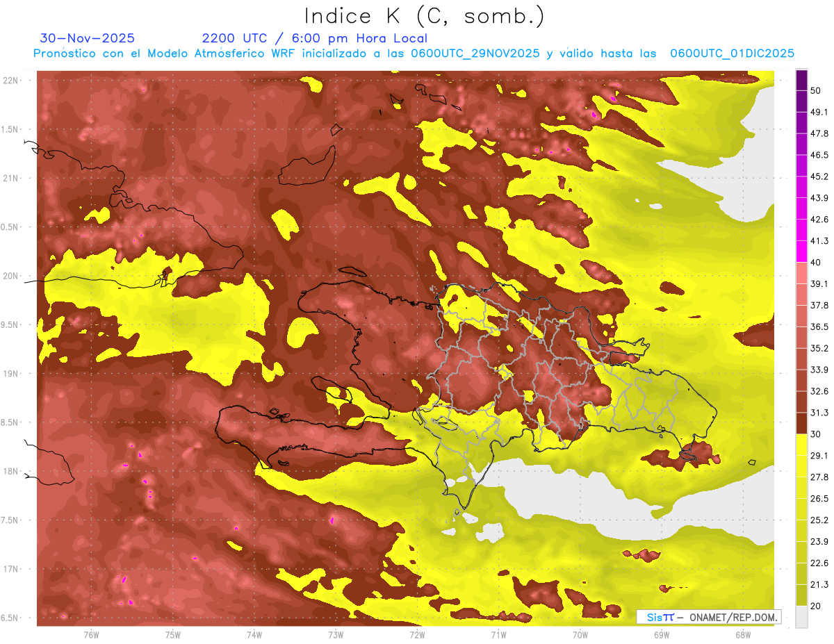Select the 29.1 color scale value
The image size is (834, 644).
pyautogui.click(x=819, y=455)
